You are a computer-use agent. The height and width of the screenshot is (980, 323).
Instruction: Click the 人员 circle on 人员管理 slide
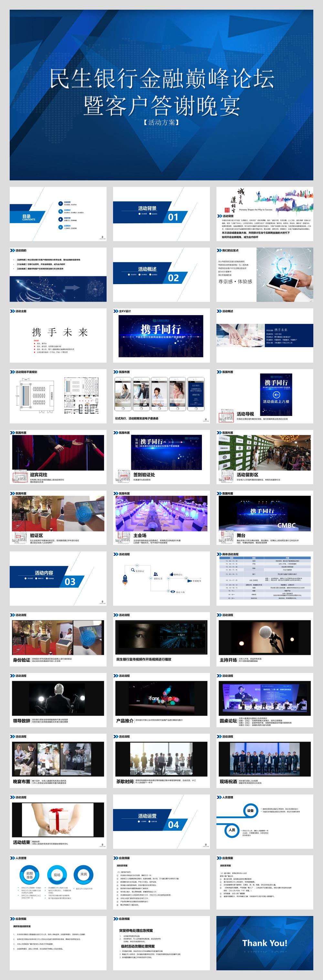(232, 830)
